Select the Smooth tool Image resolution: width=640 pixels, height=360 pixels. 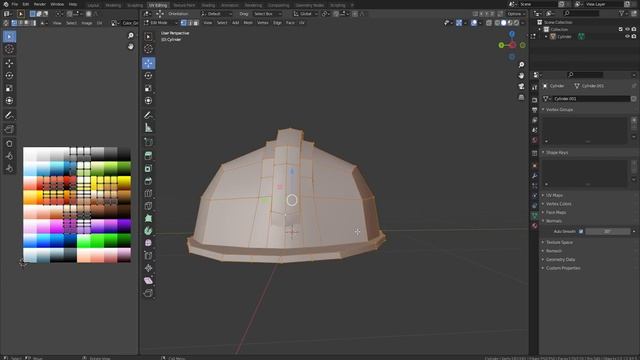point(149,243)
